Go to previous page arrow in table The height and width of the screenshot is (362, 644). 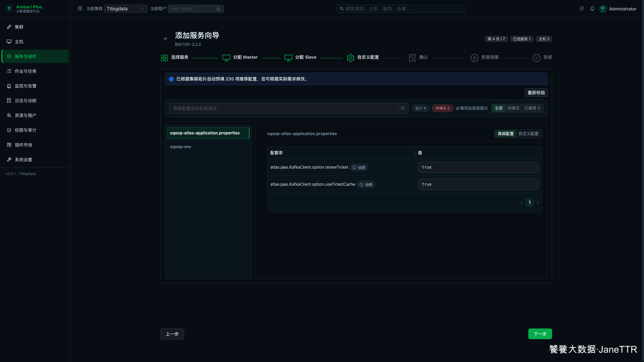click(x=522, y=203)
